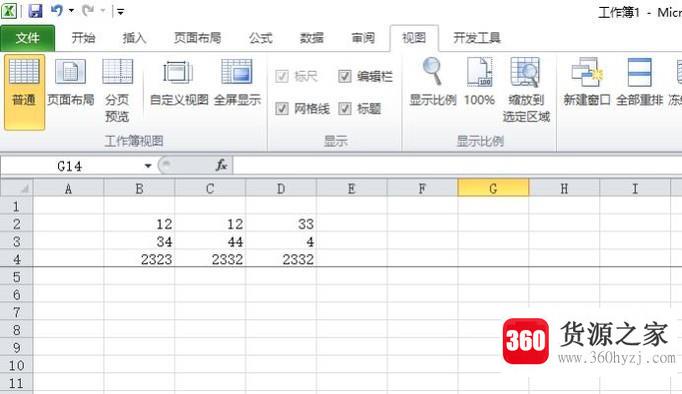Click the Excel application icon
This screenshot has width=682, height=394.
coord(9,10)
